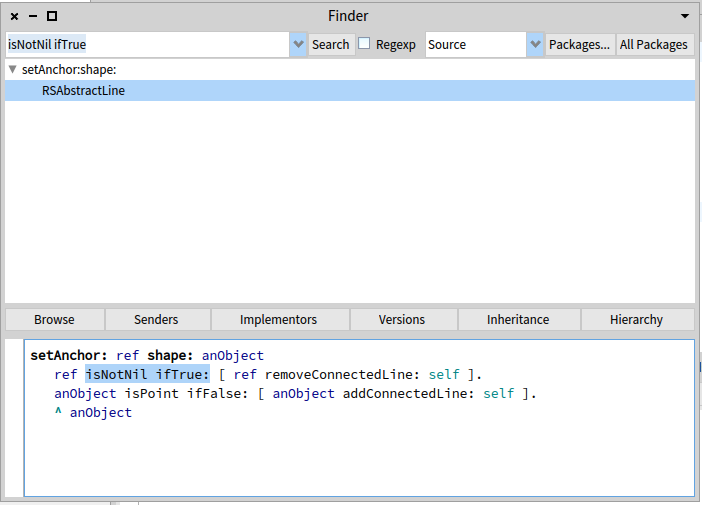Open the Packages... chooser
702x505 pixels.
[x=580, y=45]
